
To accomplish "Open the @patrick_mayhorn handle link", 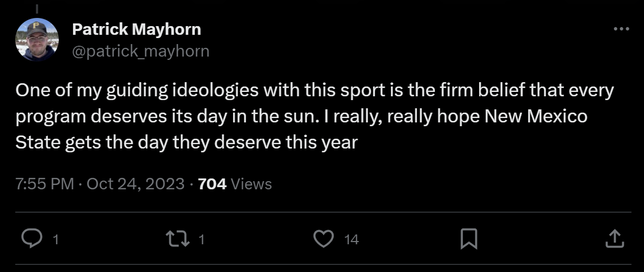I will [x=140, y=51].
